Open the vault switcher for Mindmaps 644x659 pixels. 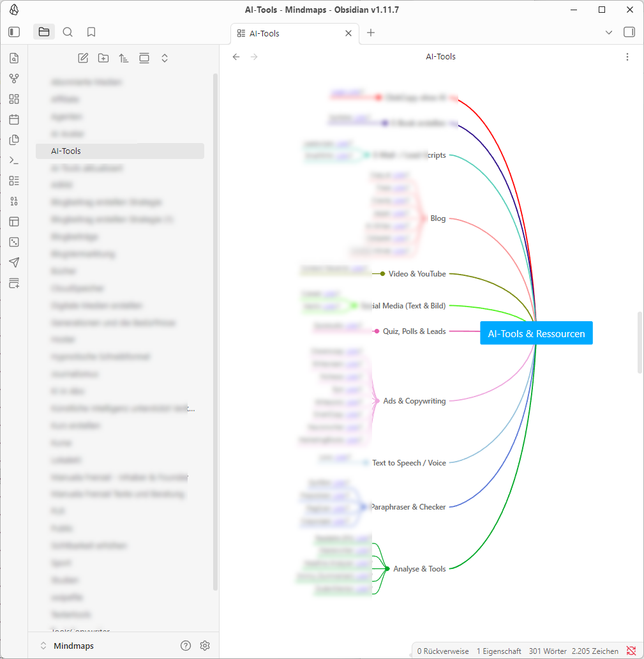click(67, 646)
